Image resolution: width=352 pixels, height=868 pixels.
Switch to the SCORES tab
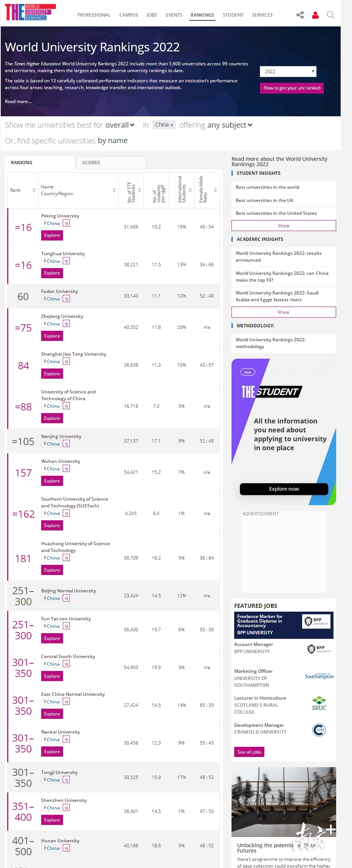(111, 163)
